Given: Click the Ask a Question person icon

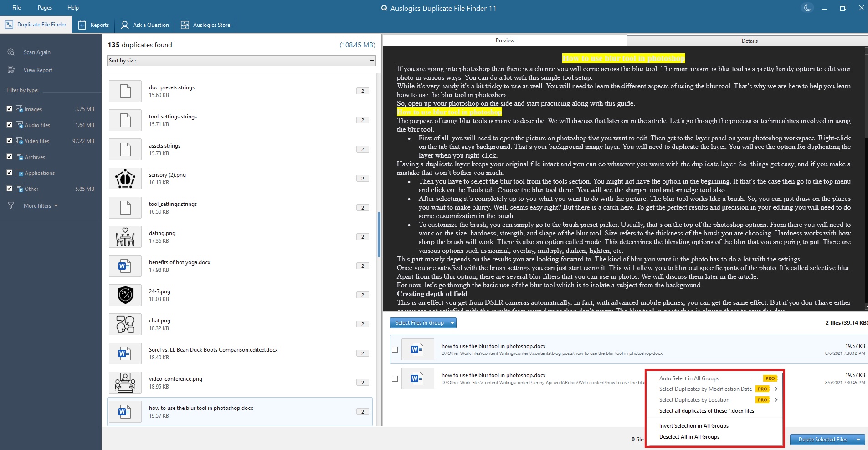Looking at the screenshot, I should [124, 25].
